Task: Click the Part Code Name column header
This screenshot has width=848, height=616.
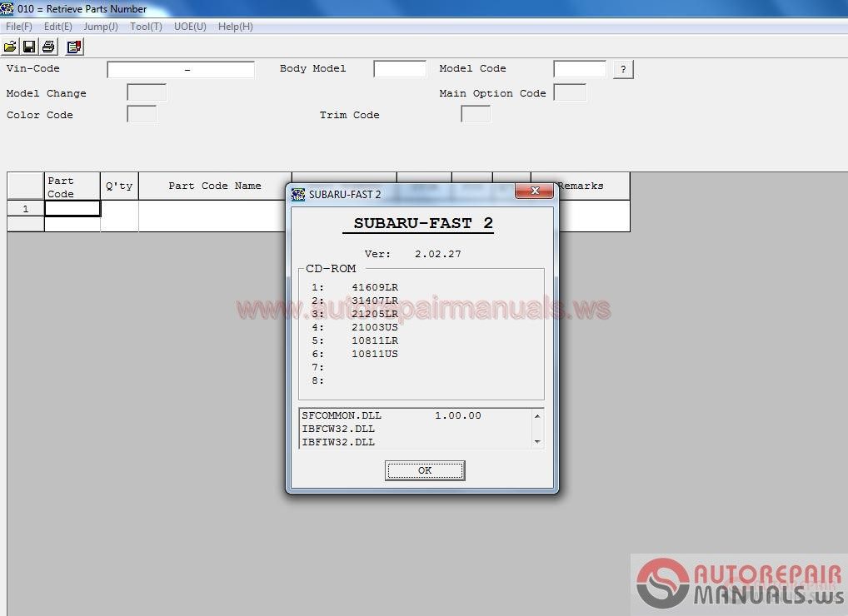Action: tap(215, 186)
